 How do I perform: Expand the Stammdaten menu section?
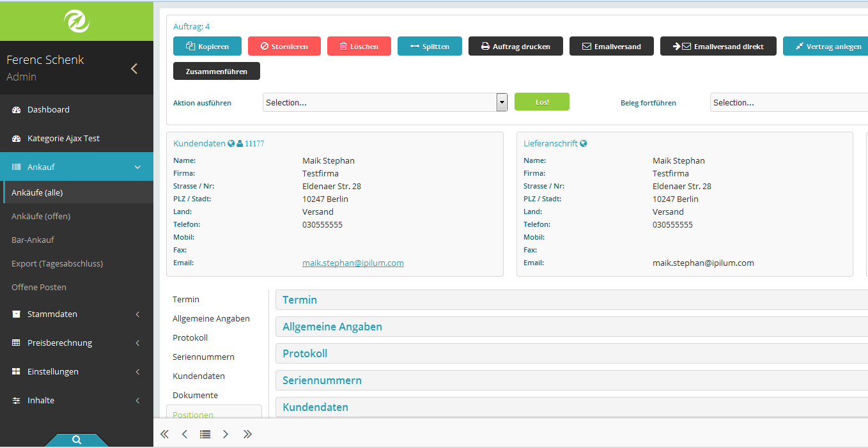pos(77,314)
